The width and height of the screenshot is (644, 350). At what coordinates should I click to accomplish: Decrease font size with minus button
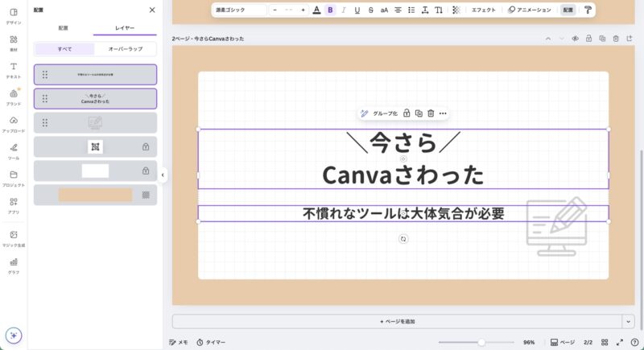[x=275, y=10]
